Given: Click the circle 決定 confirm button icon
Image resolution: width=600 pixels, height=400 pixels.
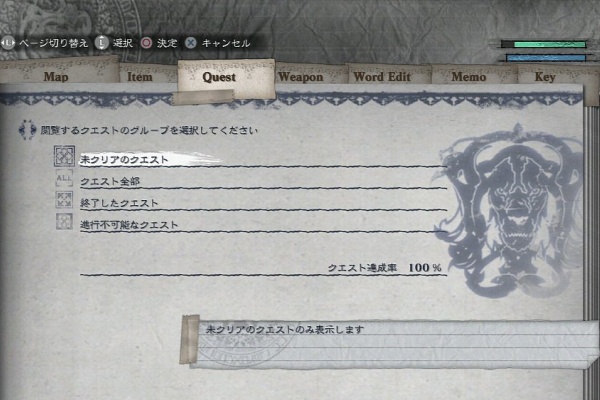Looking at the screenshot, I should 146,43.
